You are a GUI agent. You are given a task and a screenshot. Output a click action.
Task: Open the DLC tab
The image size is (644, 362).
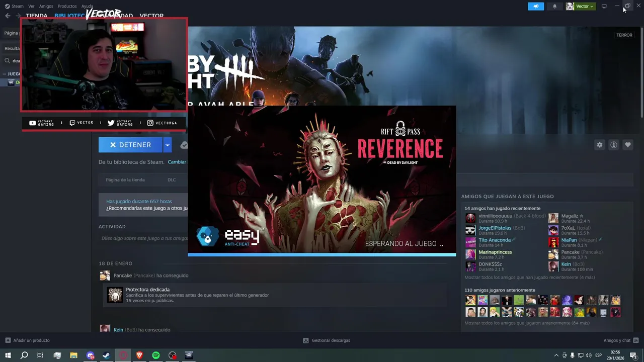tap(172, 179)
